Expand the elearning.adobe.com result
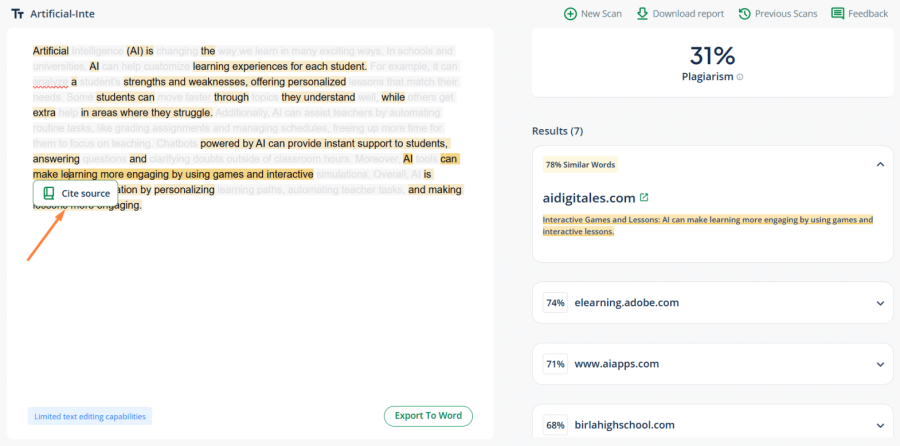This screenshot has width=900, height=446. coord(879,302)
